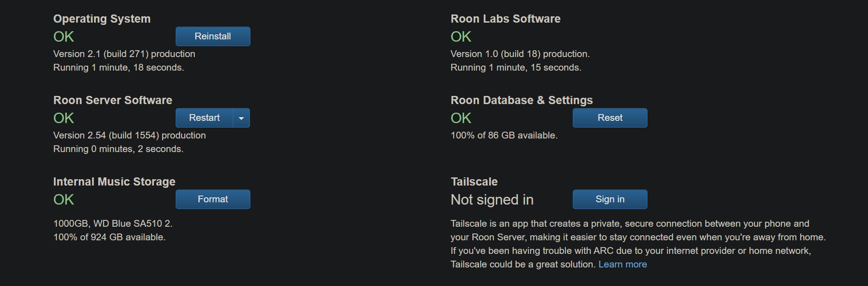Click the Reinstall operating system button
The width and height of the screenshot is (868, 286).
tap(213, 37)
